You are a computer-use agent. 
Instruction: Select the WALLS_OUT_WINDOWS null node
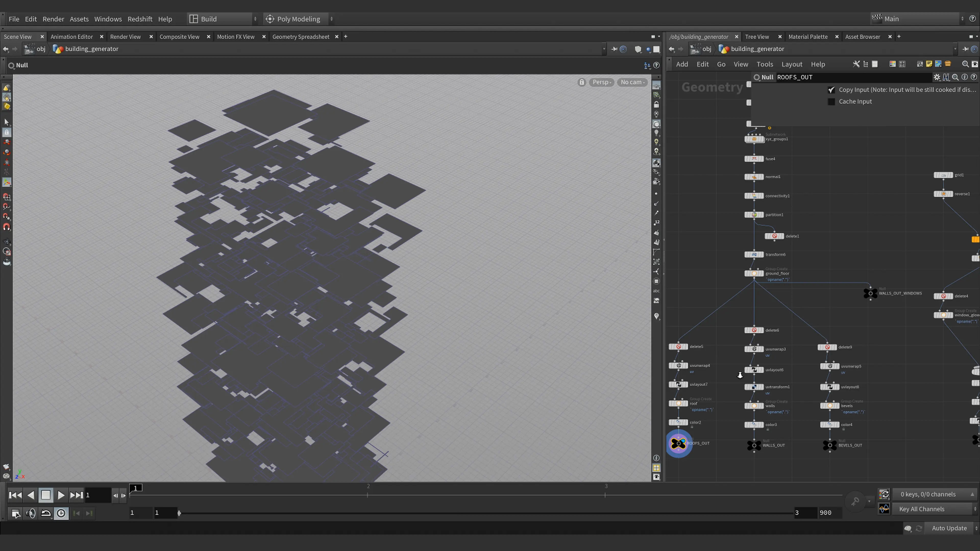coord(871,293)
